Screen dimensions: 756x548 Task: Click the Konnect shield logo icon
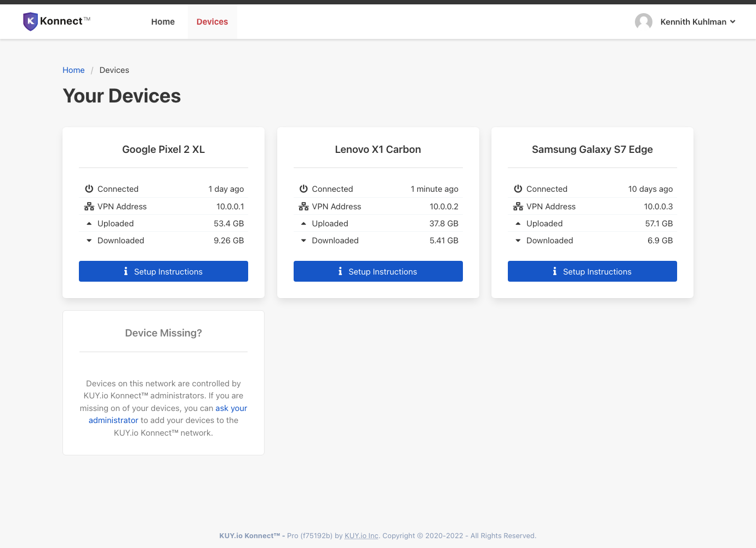[x=31, y=21]
